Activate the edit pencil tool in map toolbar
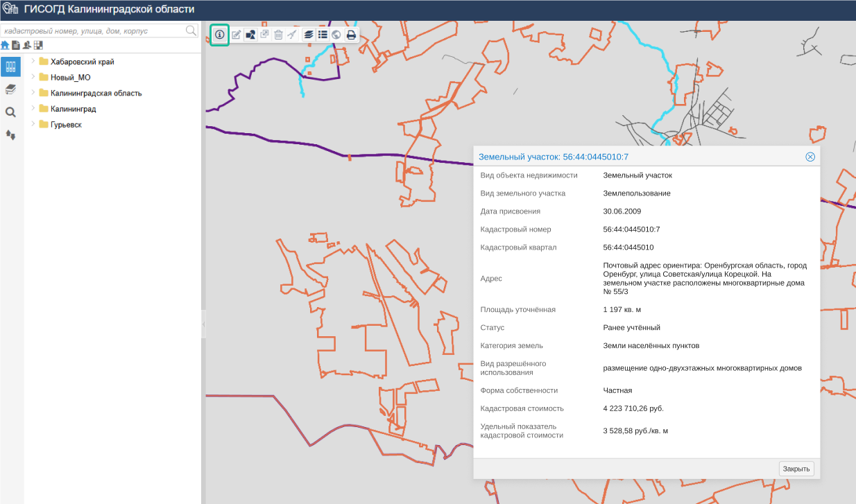856x504 pixels. click(237, 35)
